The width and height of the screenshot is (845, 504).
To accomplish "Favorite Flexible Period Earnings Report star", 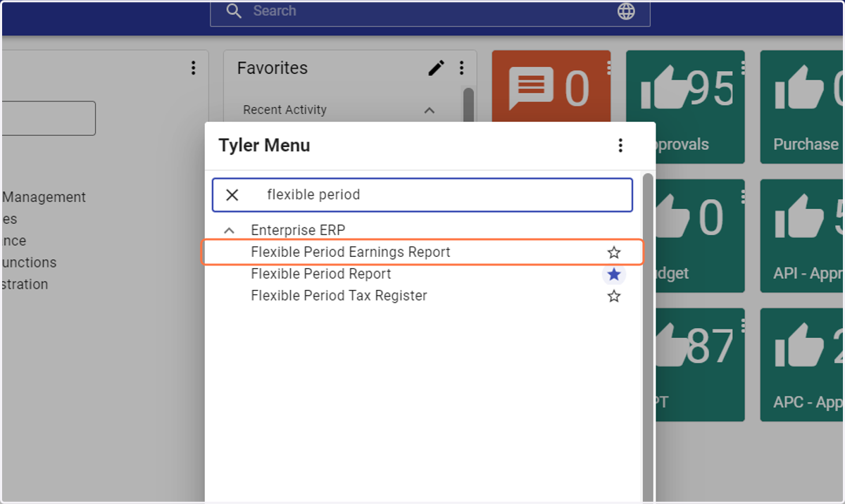I will tap(614, 253).
